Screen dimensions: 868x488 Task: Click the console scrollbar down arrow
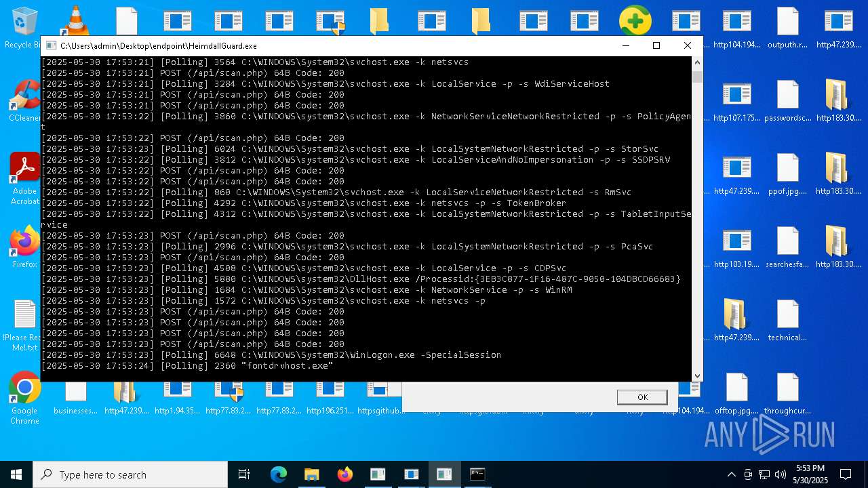point(697,375)
